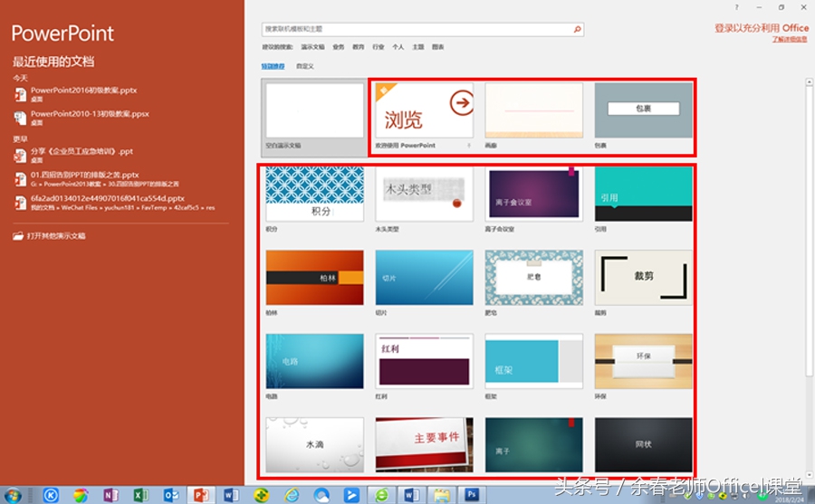Choose the 积分 template
Viewport: 815px width, 504px height.
tap(314, 194)
